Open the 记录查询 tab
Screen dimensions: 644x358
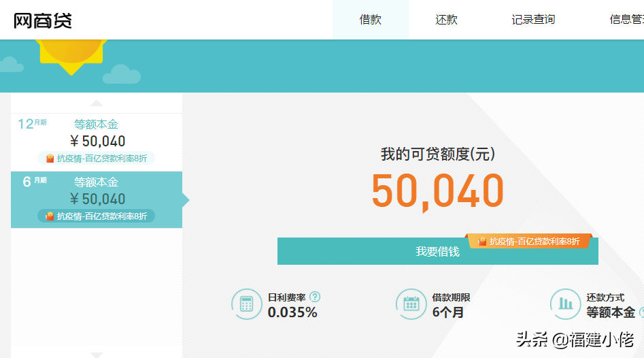pyautogui.click(x=533, y=19)
